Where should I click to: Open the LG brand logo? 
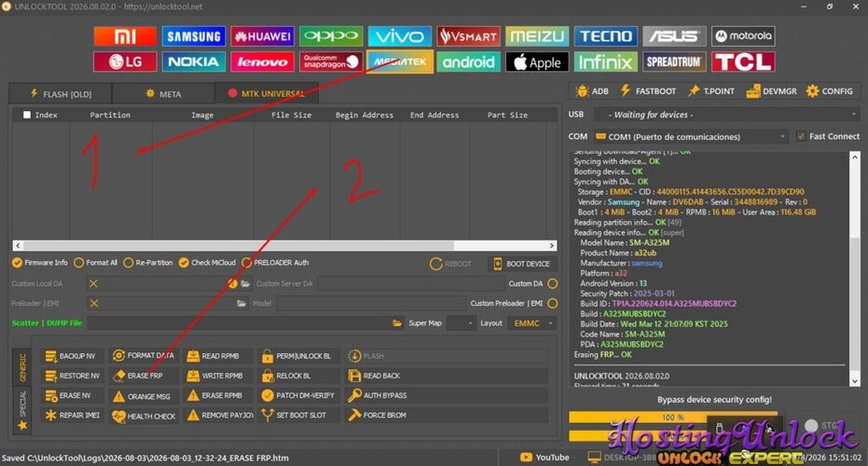coord(125,62)
